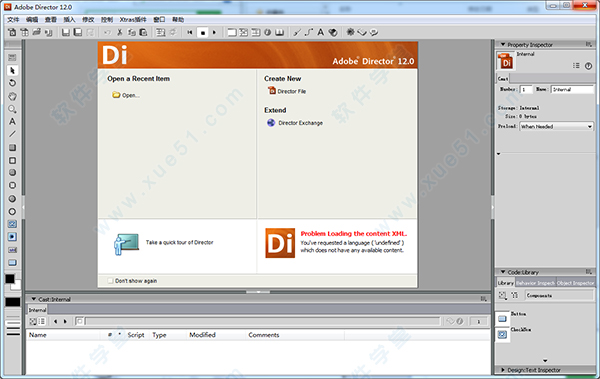This screenshot has width=600, height=379.
Task: Click the cast Number input field
Action: tap(526, 89)
